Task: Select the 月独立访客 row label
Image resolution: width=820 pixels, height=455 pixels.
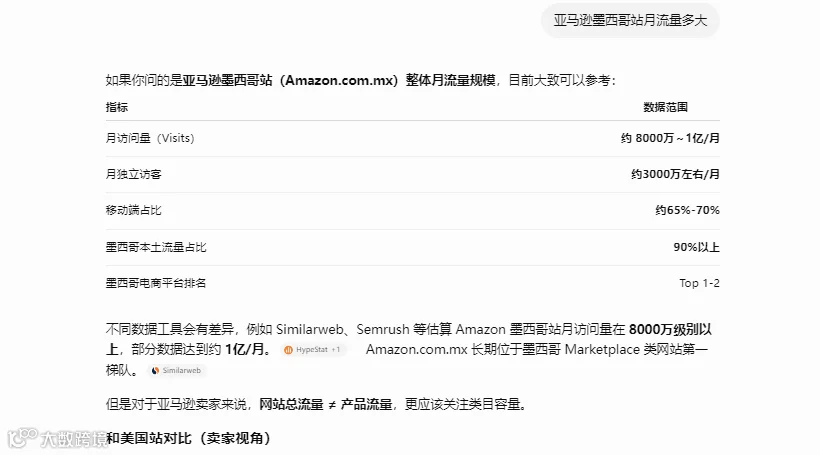Action: point(133,174)
